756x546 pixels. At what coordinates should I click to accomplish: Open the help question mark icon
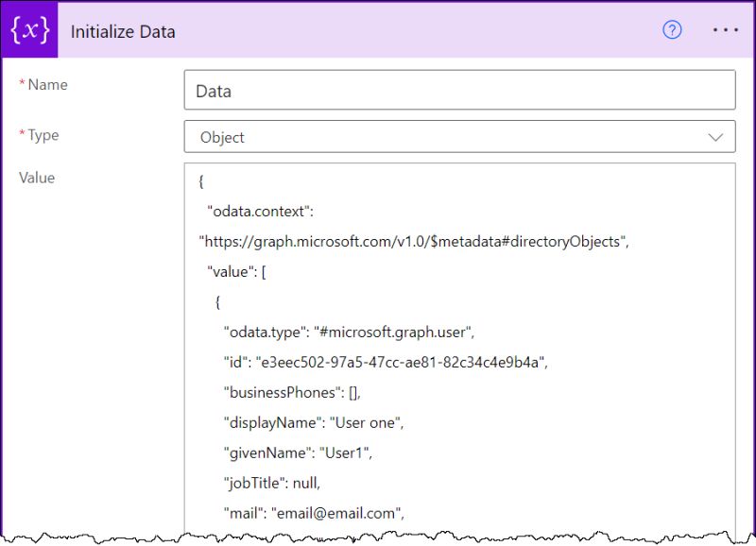(x=672, y=30)
